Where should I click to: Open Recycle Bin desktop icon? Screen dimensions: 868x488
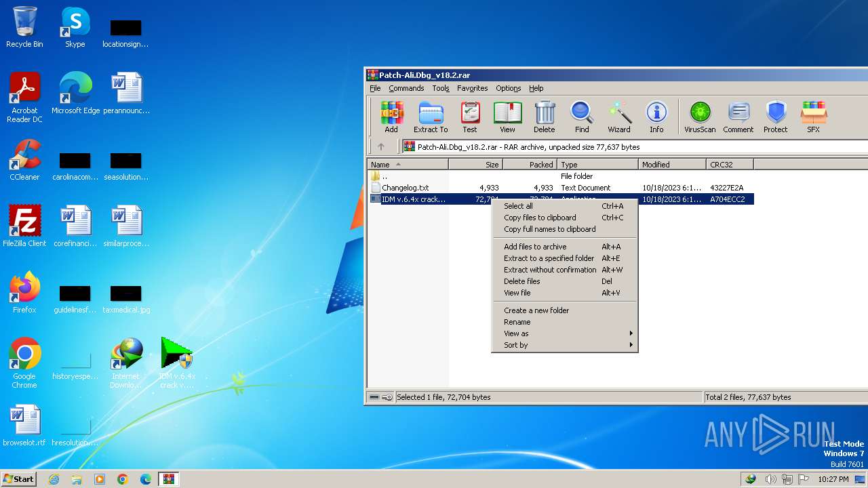(24, 27)
